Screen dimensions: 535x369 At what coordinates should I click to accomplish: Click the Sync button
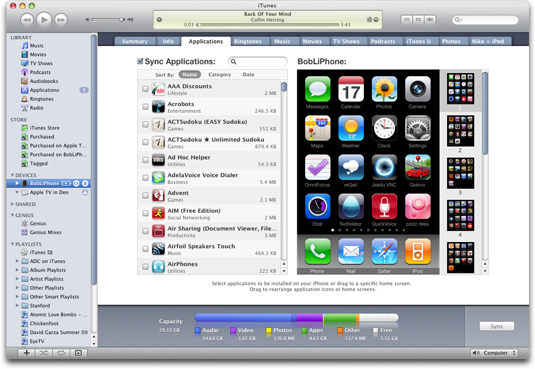point(496,326)
